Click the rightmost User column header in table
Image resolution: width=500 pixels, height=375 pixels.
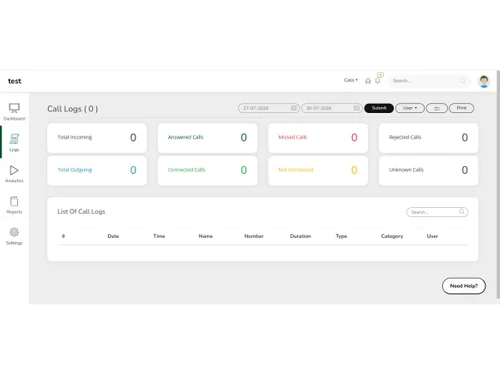tap(432, 236)
